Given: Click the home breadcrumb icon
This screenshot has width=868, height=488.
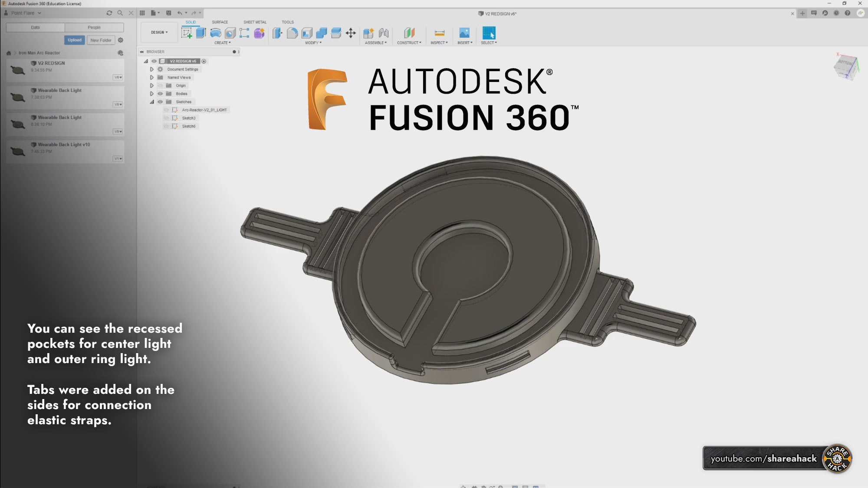Looking at the screenshot, I should [8, 53].
